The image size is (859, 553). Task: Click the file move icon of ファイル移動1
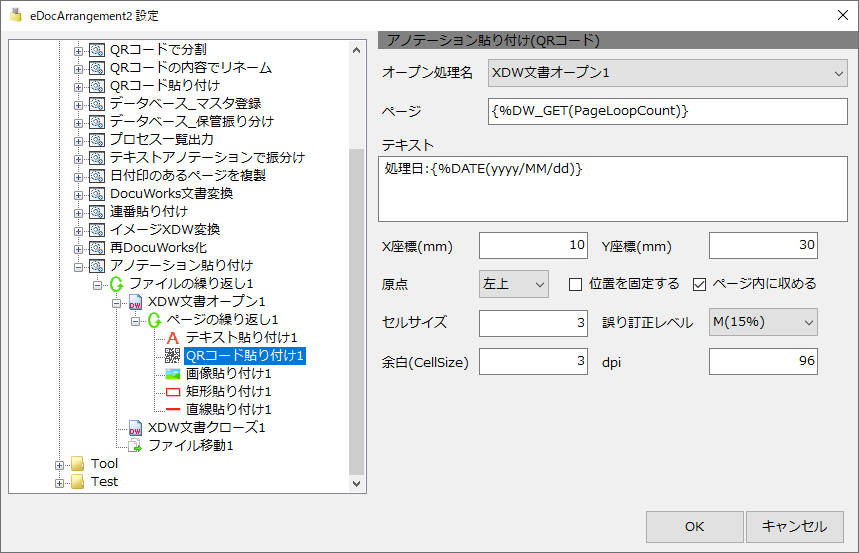pyautogui.click(x=135, y=446)
